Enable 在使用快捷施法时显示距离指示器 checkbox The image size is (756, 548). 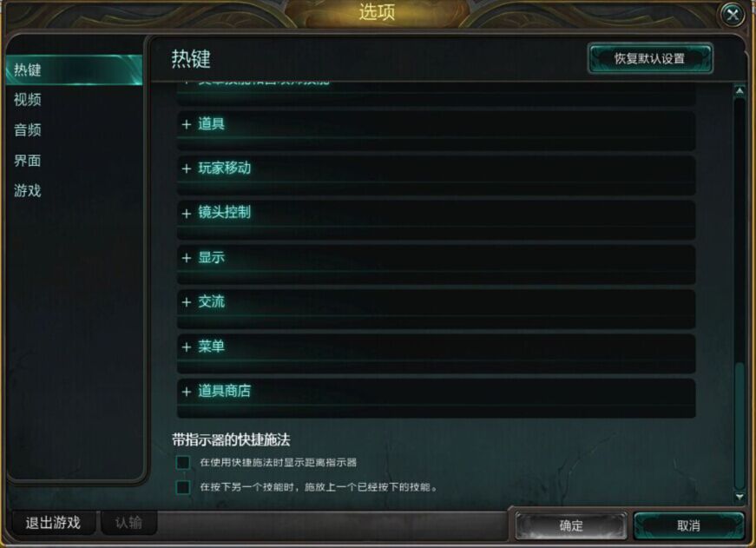click(183, 463)
